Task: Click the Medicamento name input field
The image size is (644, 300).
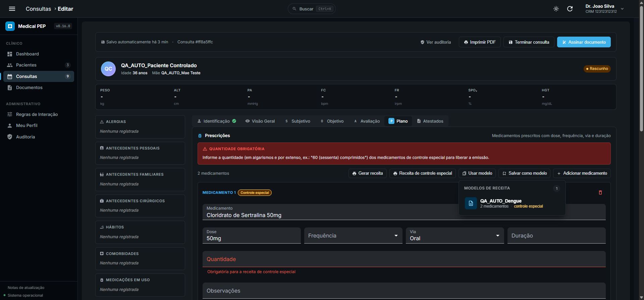Action: click(404, 212)
